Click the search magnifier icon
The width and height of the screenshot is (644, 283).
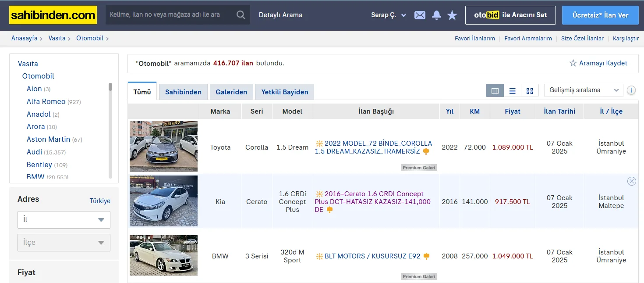pos(241,15)
